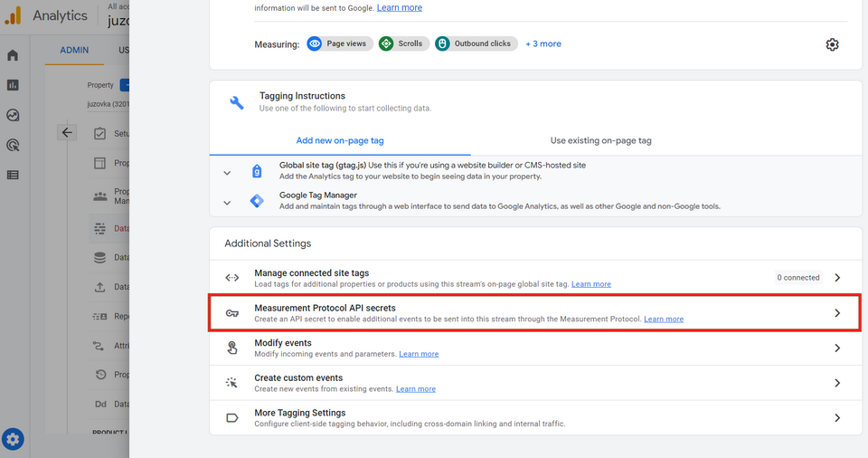Screen dimensions: 868x458
Task: Open Measurement Protocol API secrets row
Action: coord(533,313)
